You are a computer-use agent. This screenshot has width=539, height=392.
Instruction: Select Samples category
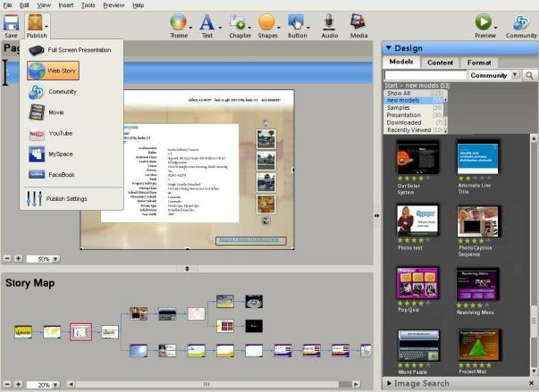point(414,108)
